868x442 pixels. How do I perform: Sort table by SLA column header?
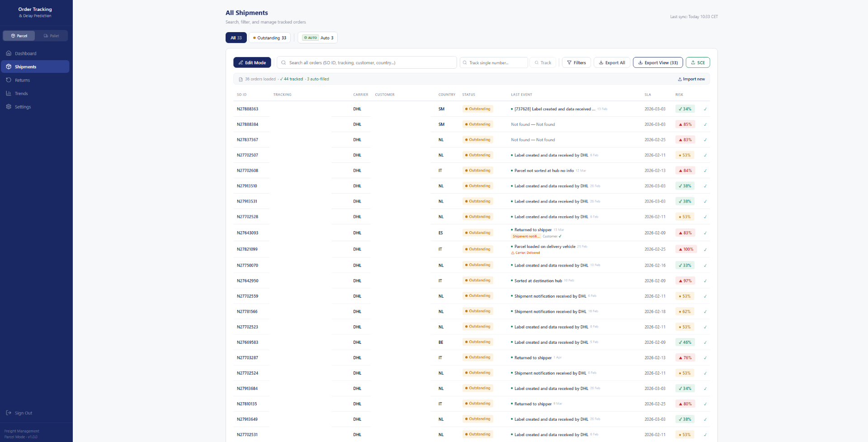[x=647, y=95]
